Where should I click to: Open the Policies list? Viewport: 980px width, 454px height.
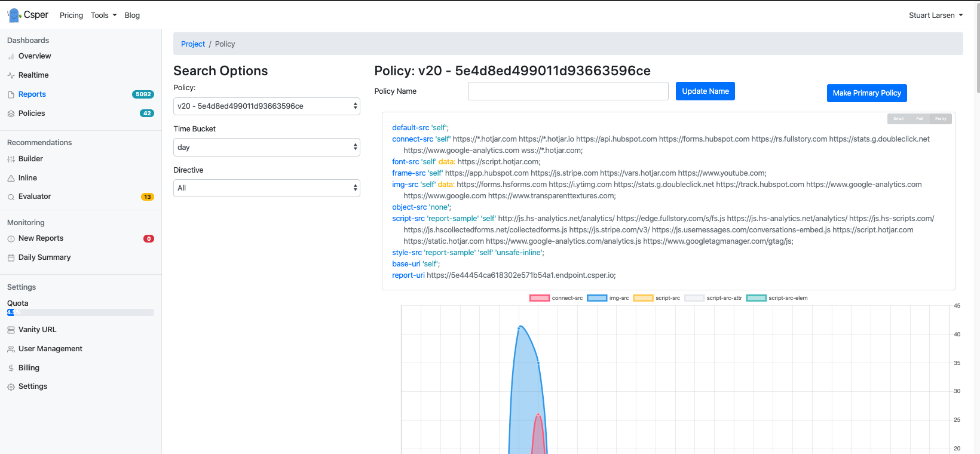[32, 113]
